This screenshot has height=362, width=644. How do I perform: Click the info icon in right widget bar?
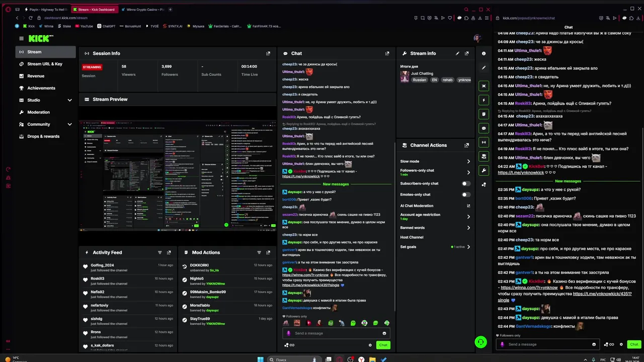(484, 53)
